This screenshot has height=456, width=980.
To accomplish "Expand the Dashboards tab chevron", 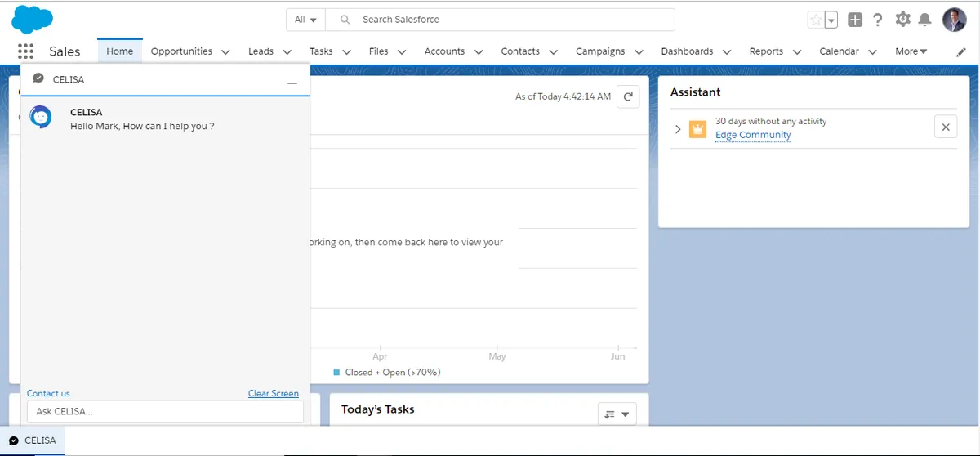I will 727,51.
